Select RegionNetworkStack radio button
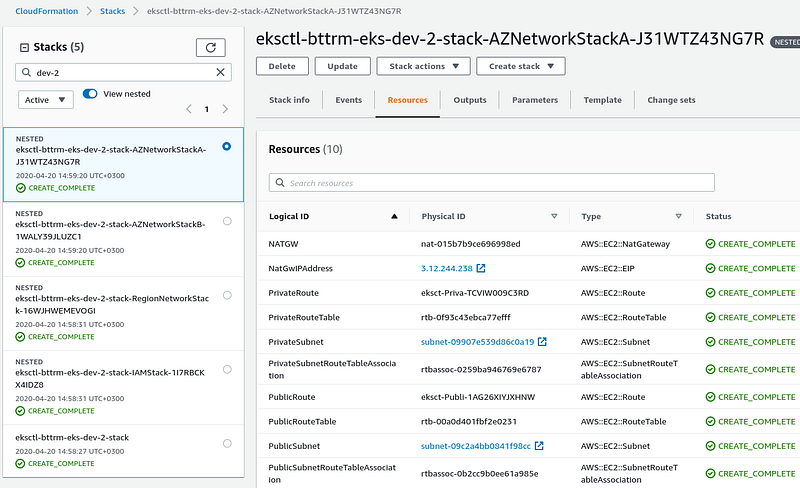Viewport: 800px width, 488px height. 227,295
